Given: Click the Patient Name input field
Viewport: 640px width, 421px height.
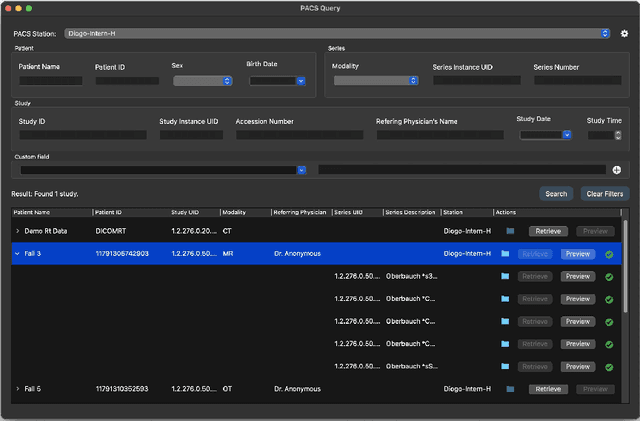Looking at the screenshot, I should 51,81.
